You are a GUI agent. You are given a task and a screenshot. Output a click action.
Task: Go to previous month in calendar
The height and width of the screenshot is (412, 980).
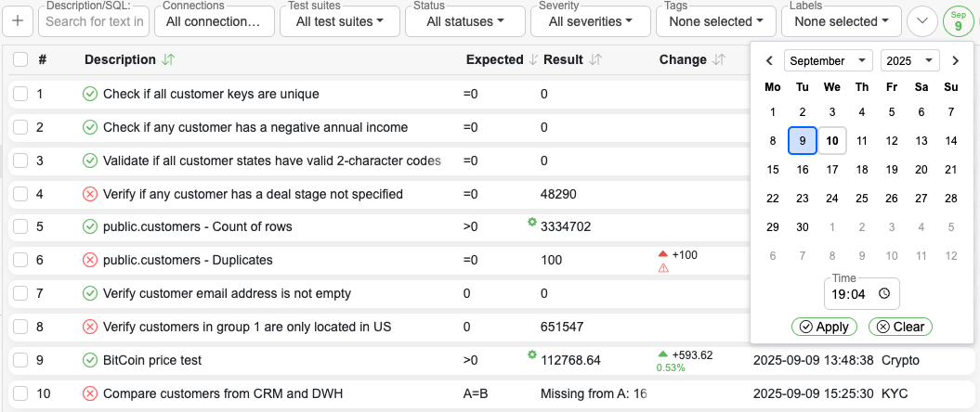769,61
